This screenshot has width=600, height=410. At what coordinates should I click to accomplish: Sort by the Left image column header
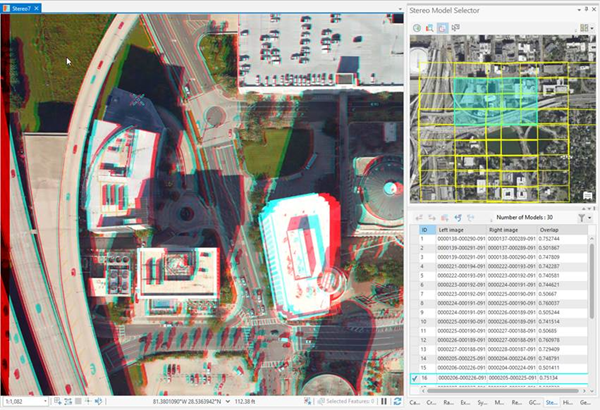(x=451, y=229)
